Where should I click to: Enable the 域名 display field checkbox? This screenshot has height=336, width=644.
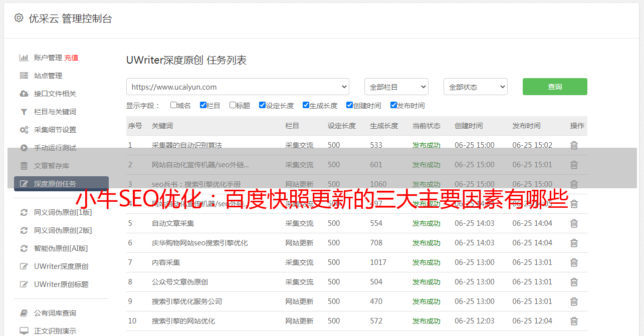click(173, 105)
